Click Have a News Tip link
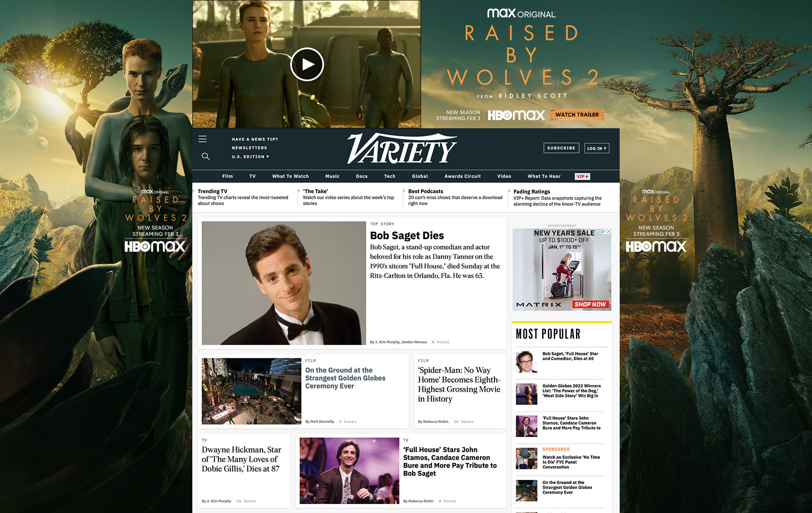 point(255,139)
